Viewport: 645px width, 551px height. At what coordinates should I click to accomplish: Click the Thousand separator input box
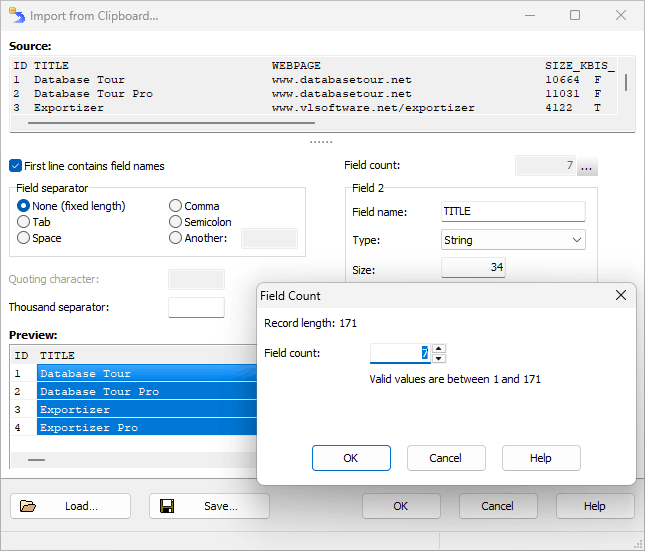tap(196, 307)
